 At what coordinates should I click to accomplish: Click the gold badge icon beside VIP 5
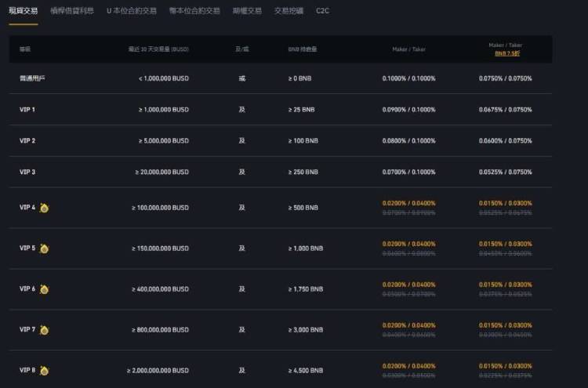pyautogui.click(x=45, y=248)
